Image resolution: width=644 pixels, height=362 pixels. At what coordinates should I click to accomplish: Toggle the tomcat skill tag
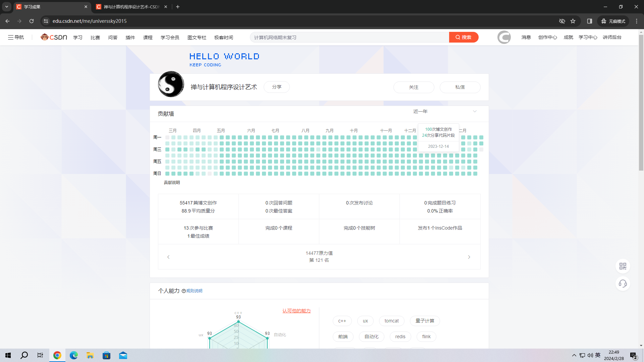(x=391, y=321)
